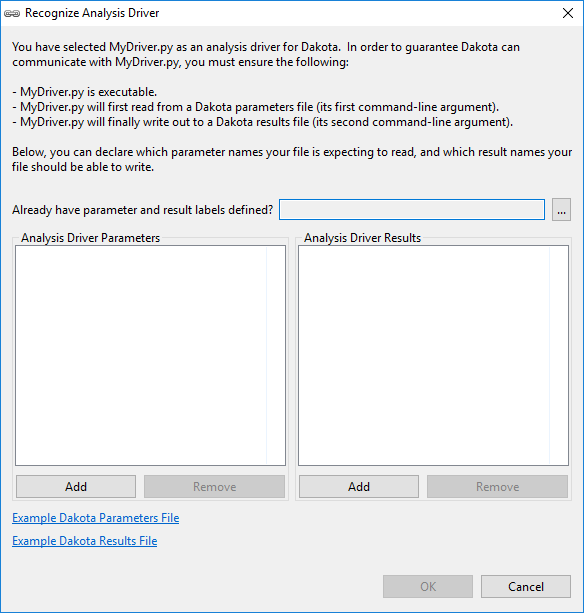Open Example Dakota Parameters File link
Screen dimensions: 584x613
(x=95, y=518)
